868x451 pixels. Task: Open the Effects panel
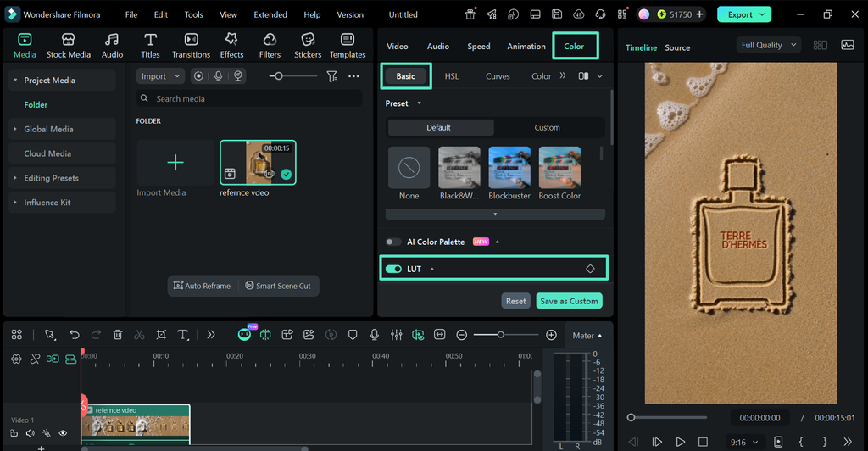[x=231, y=46]
